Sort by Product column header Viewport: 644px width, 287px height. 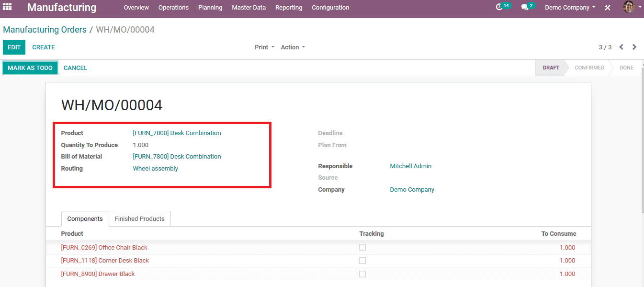tap(72, 233)
